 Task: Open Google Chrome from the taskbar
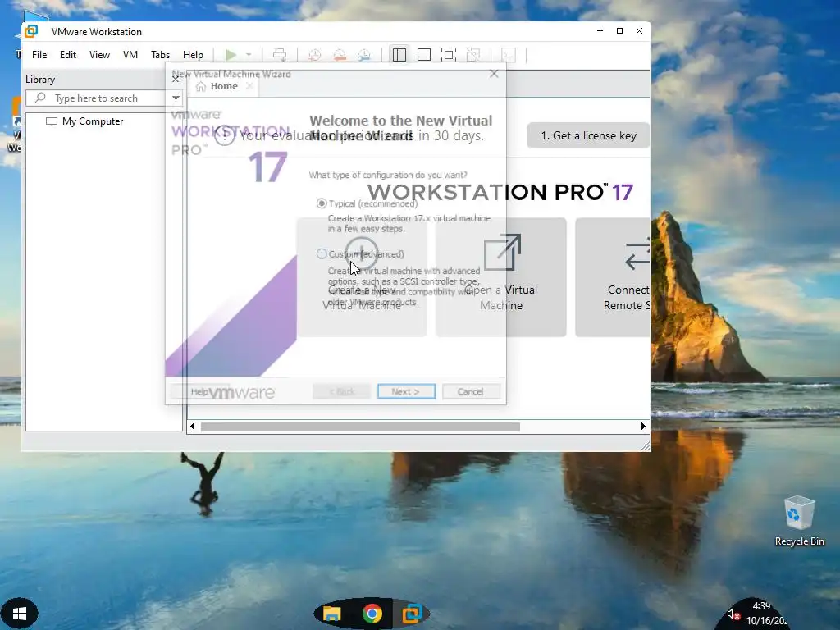(x=372, y=614)
